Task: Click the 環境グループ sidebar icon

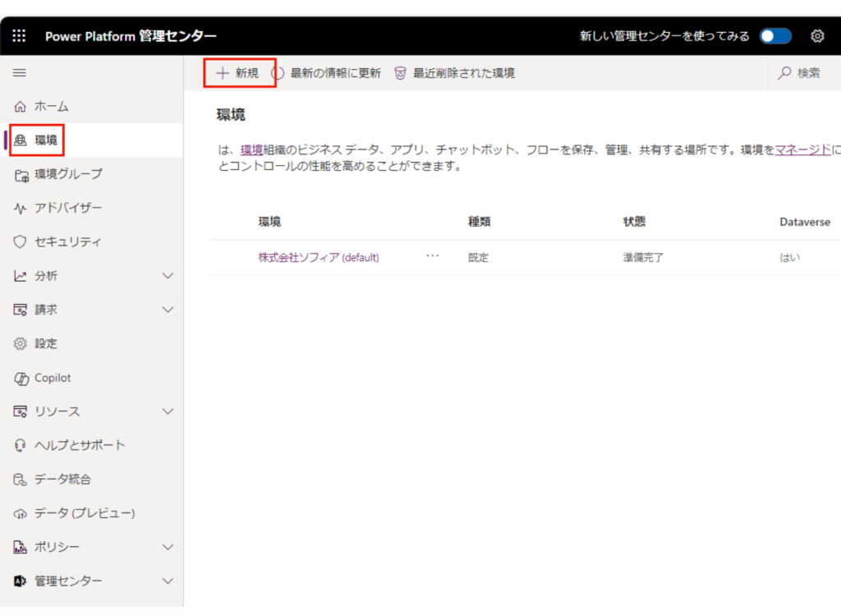Action: (x=21, y=174)
